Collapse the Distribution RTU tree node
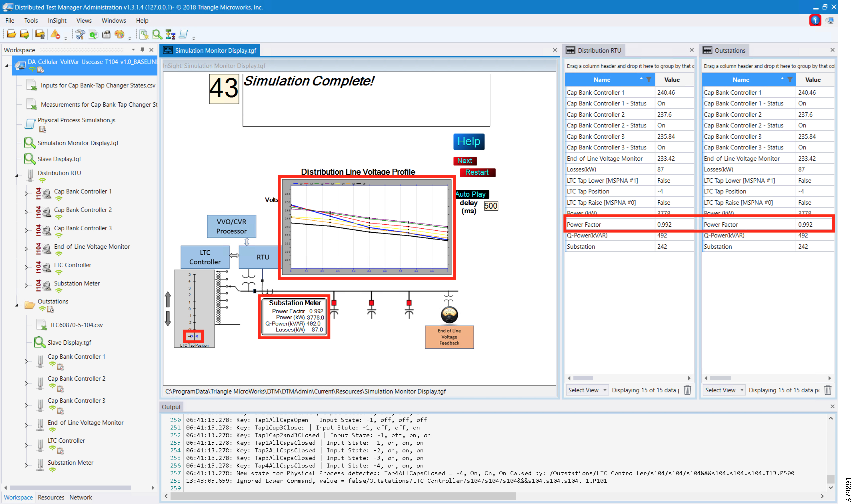 [17, 176]
